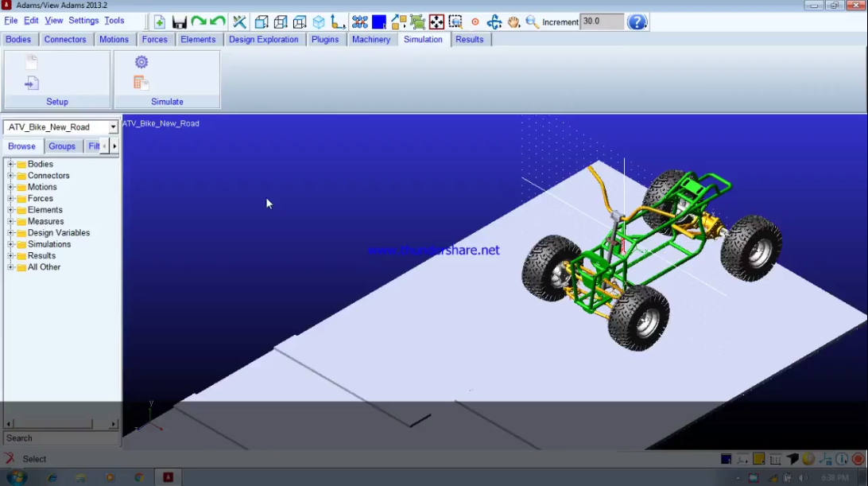Image resolution: width=868 pixels, height=486 pixels.
Task: Click the green undo arrow
Action: pos(218,22)
